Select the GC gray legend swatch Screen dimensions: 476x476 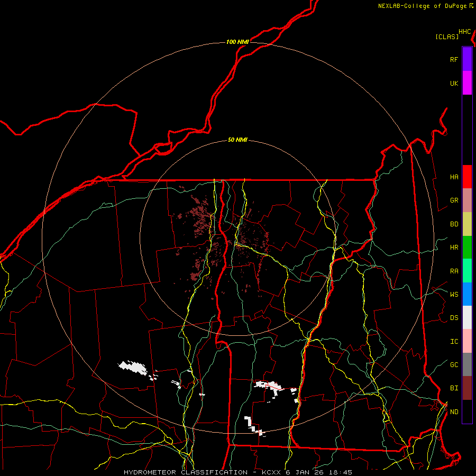(467, 364)
